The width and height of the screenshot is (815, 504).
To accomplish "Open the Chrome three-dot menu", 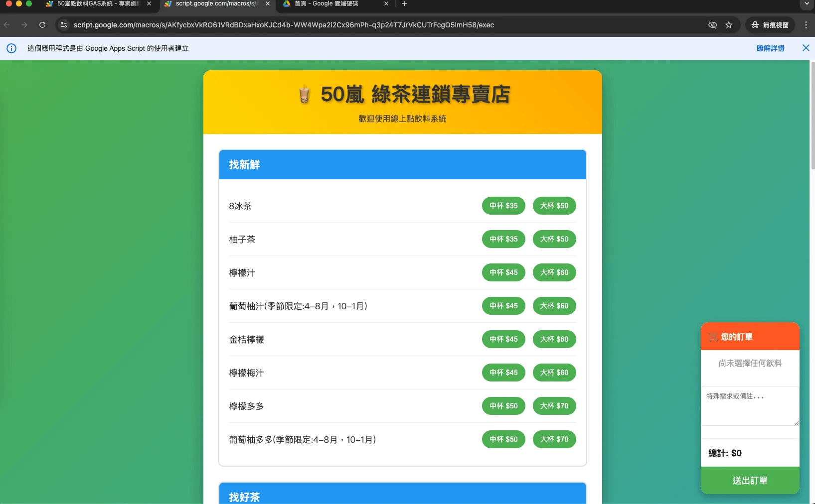I will coord(806,25).
